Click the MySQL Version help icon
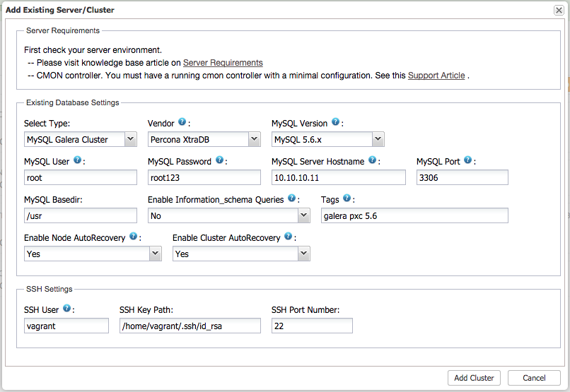The height and width of the screenshot is (392, 570). coord(335,122)
